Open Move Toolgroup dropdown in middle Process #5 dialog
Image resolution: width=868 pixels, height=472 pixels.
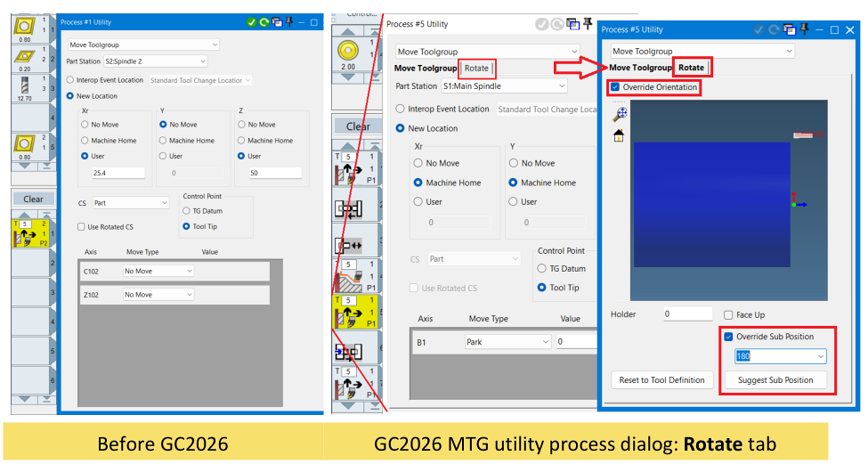(487, 52)
